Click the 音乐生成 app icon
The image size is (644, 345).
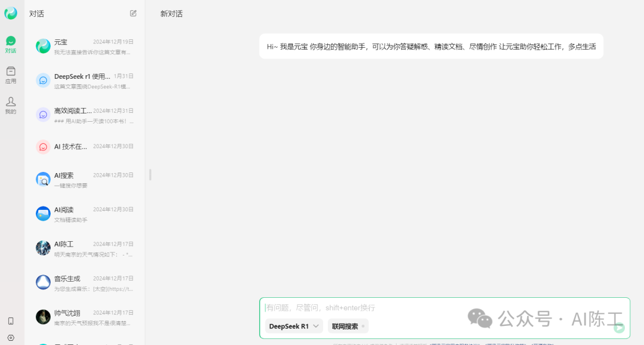click(x=43, y=282)
